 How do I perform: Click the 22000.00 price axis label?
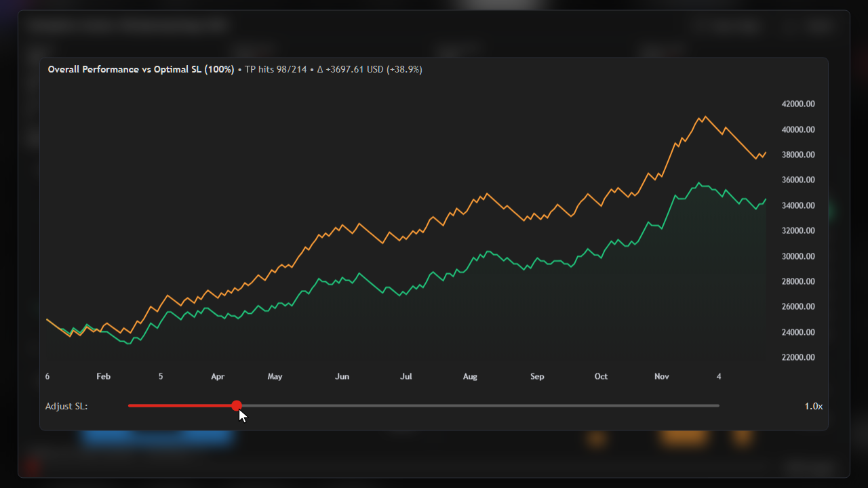coord(798,357)
